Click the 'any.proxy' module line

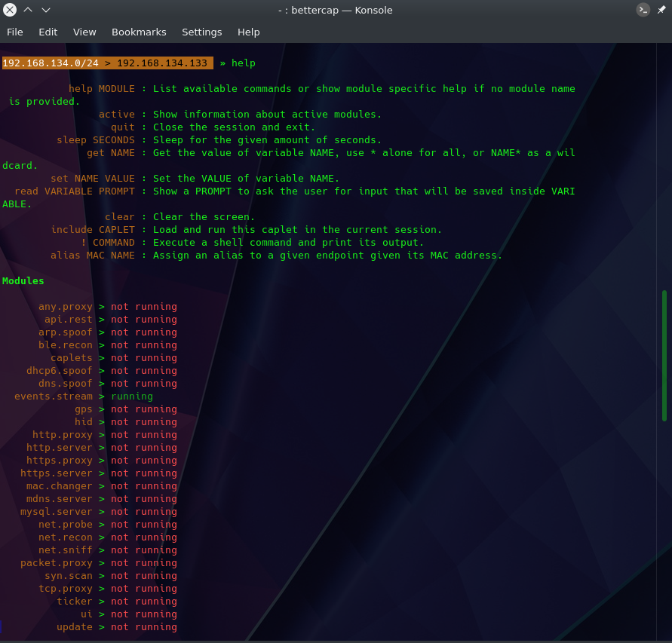coord(108,307)
